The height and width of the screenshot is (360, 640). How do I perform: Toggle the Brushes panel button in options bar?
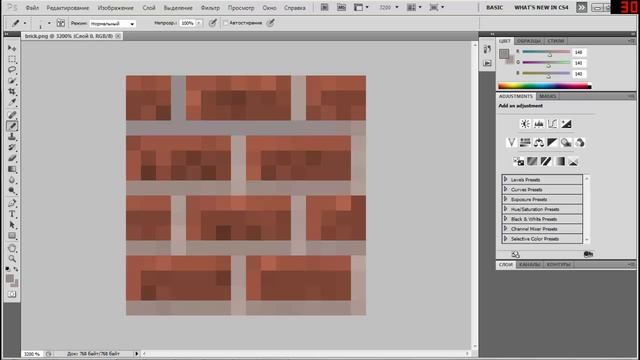pyautogui.click(x=60, y=23)
